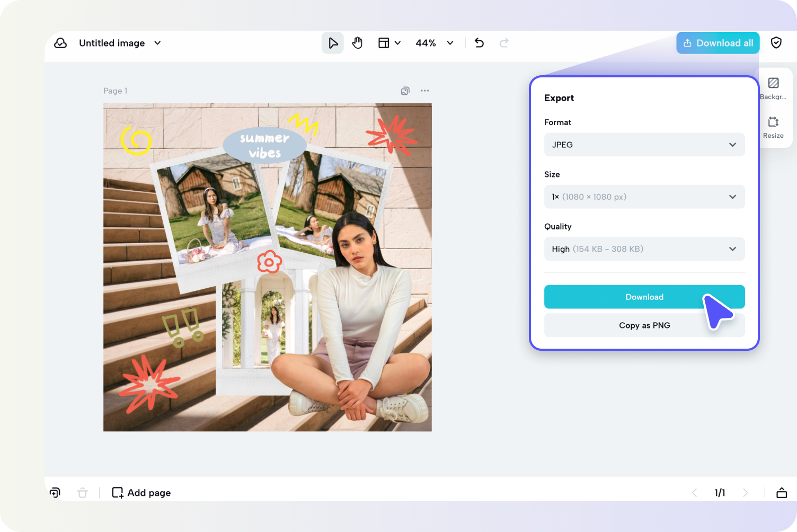Click the cloud save icon

[60, 43]
